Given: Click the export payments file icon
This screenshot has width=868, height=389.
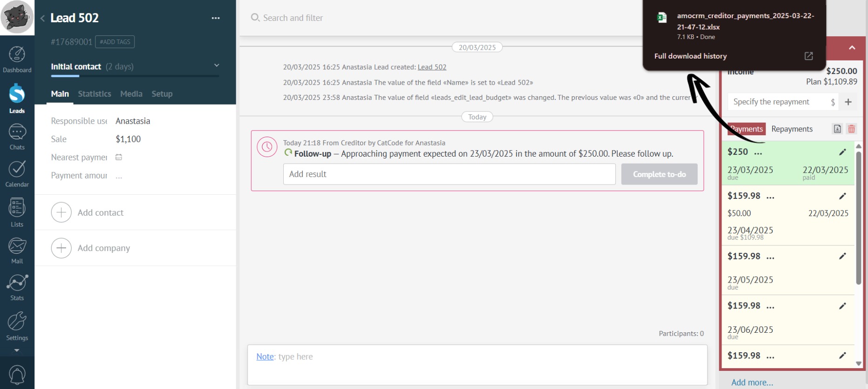Looking at the screenshot, I should 837,129.
